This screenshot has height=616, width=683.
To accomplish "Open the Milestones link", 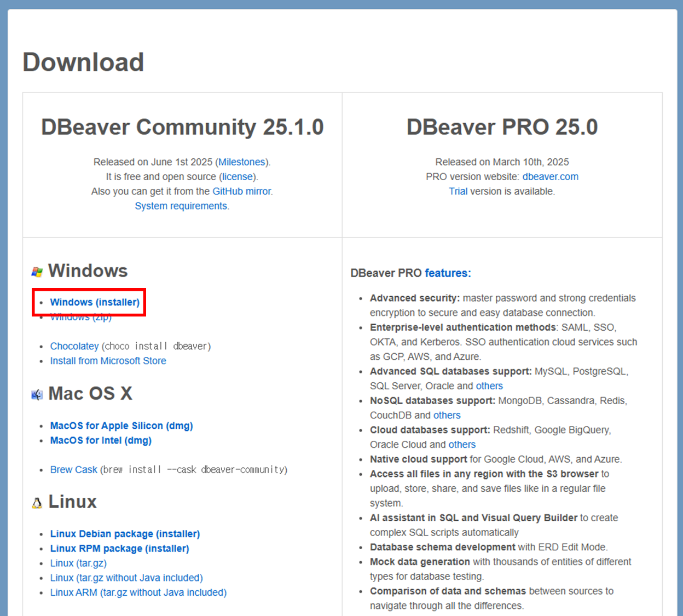I will pyautogui.click(x=242, y=162).
